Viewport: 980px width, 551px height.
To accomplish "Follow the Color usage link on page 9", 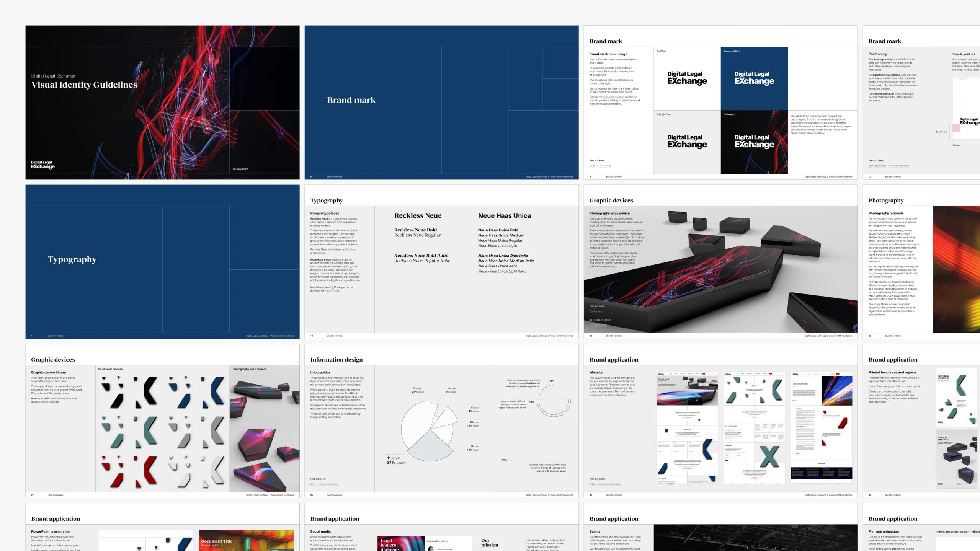I will [605, 166].
